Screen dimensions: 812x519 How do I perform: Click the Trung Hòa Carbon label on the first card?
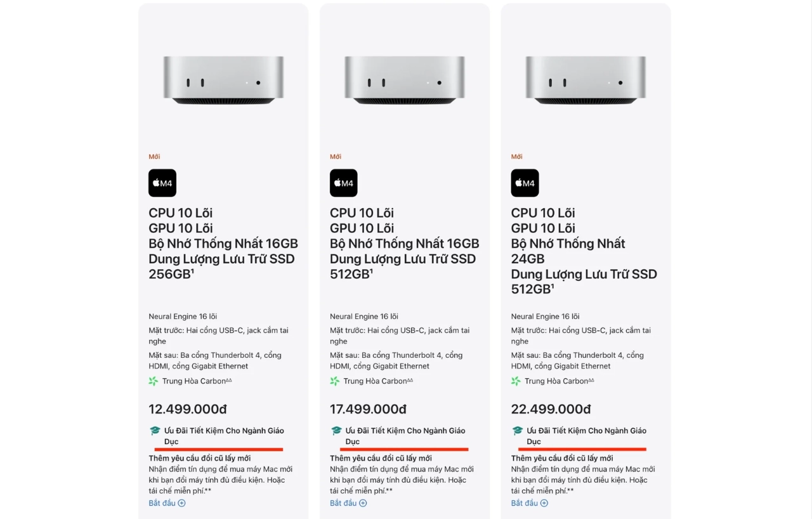193,381
